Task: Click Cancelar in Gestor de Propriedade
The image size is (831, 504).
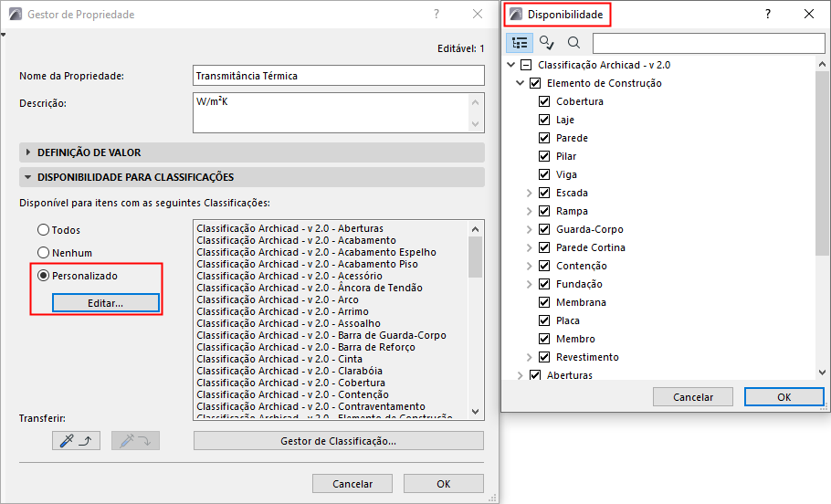Action: pyautogui.click(x=352, y=484)
